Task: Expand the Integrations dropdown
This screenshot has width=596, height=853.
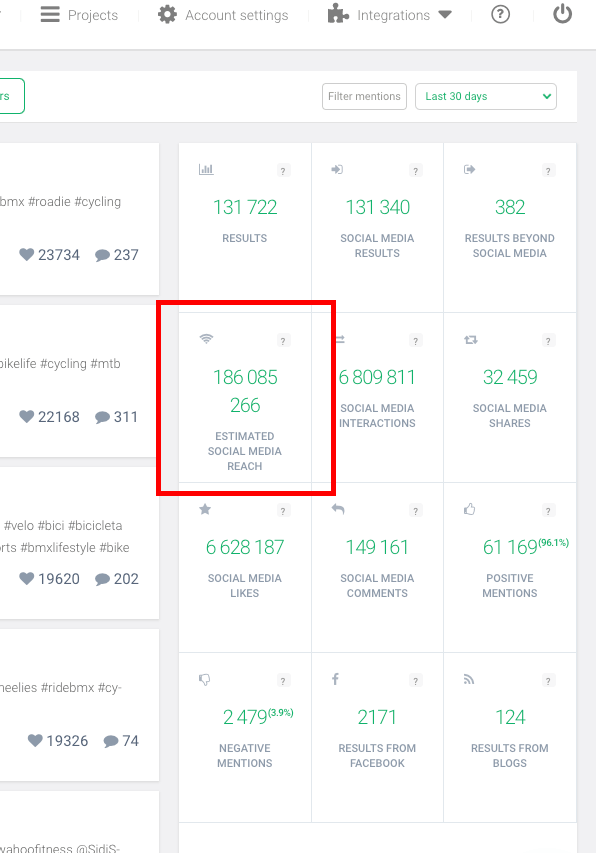Action: [x=390, y=15]
